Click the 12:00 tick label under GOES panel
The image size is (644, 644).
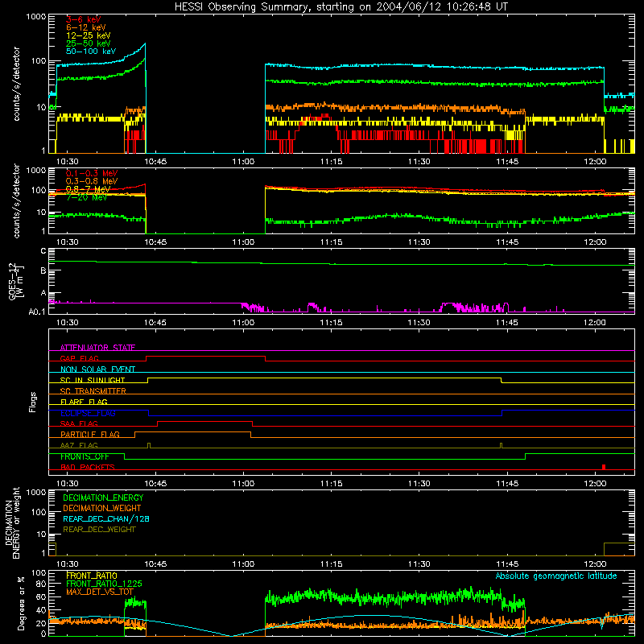click(x=595, y=323)
